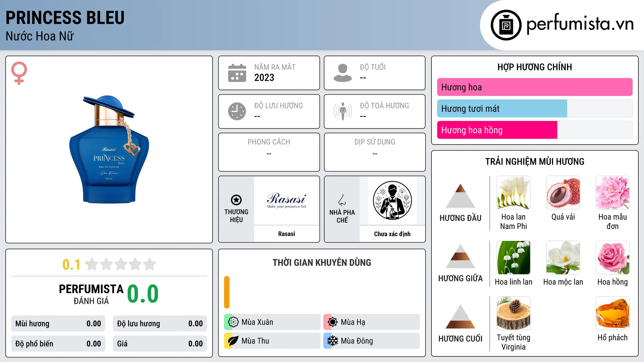Click the Hương cuối pyramid icon
Screen dimensions: 644x362
[x=460, y=316]
